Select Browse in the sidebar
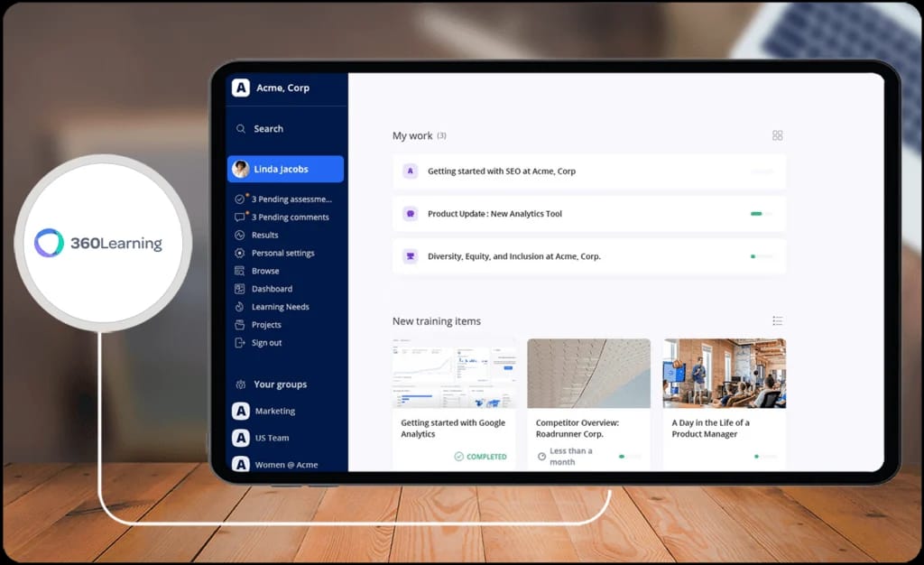 pyautogui.click(x=265, y=271)
